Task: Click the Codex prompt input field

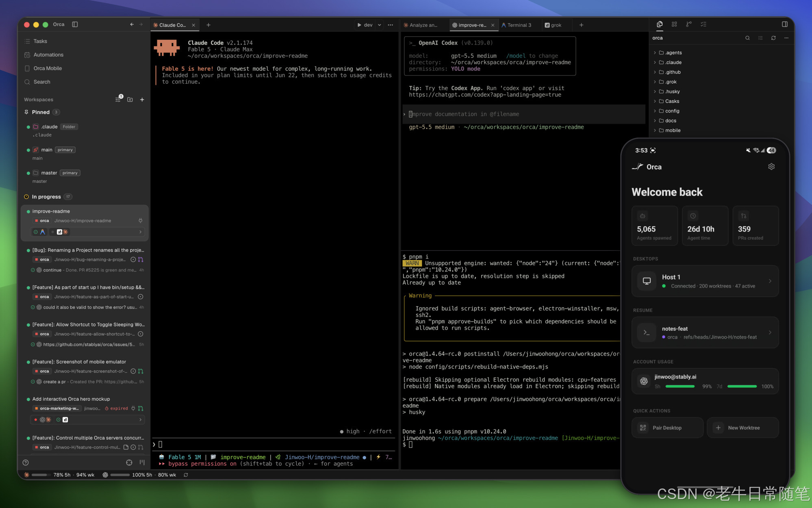Action: click(524, 114)
